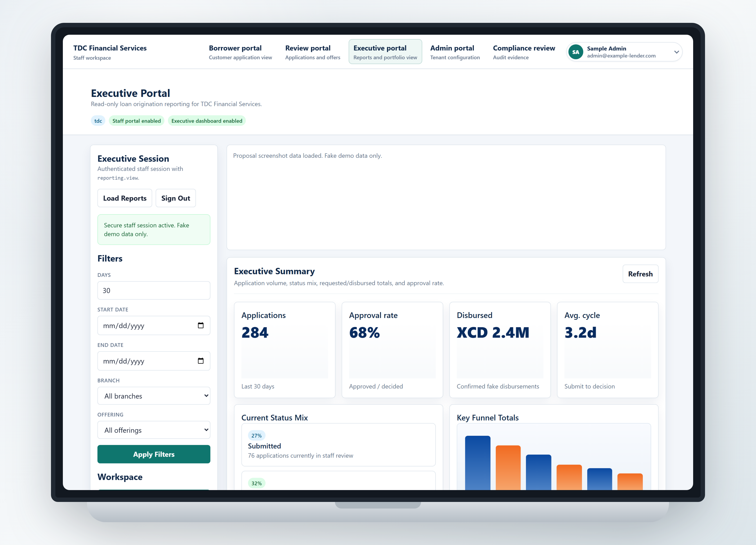Viewport: 756px width, 545px height.
Task: Focus the Days input field
Action: point(154,290)
